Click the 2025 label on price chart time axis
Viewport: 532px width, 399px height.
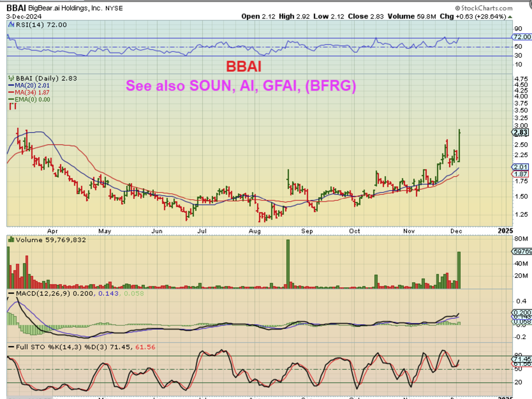[x=506, y=231]
